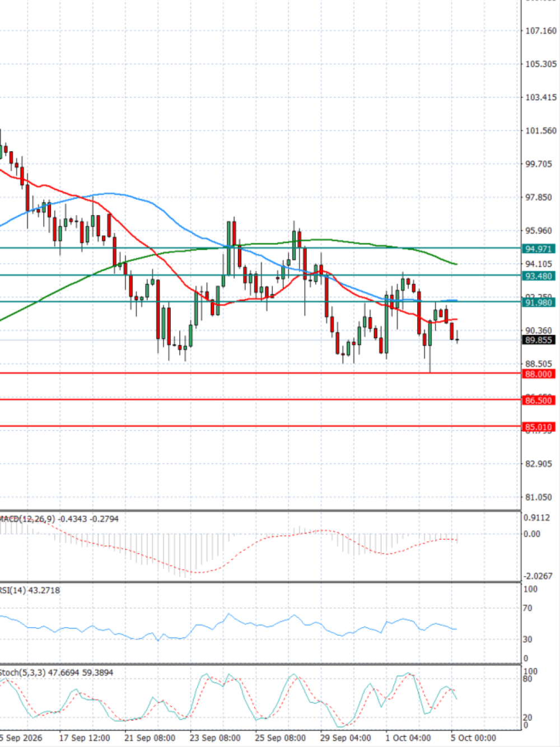Click the 5 Oct 00:00 time label
The image size is (560, 747).
[474, 738]
